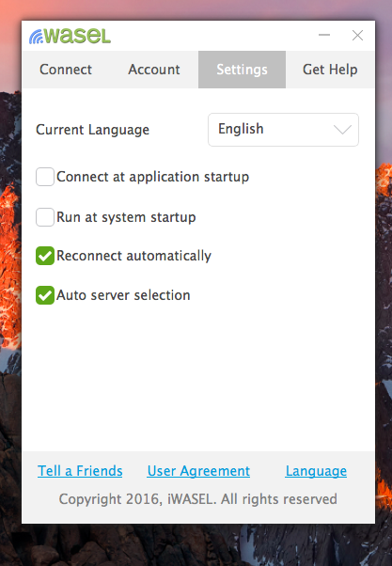Click the iWASEL logo

pos(70,36)
